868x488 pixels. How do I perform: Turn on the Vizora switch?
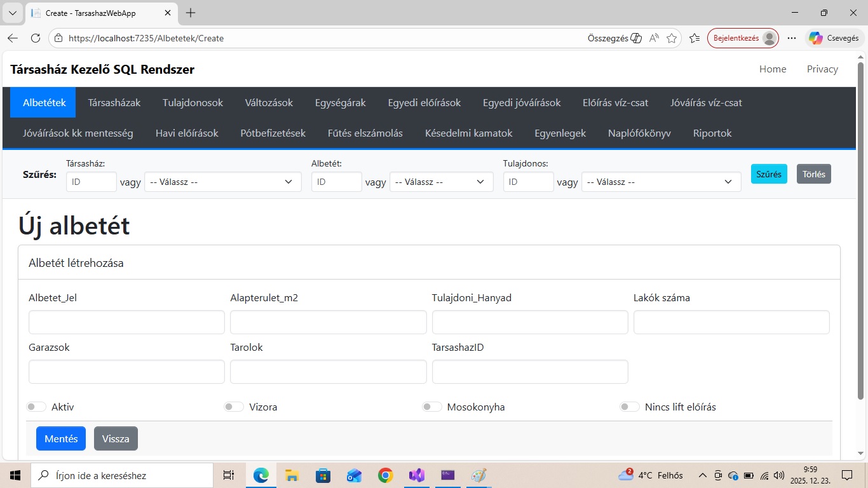click(x=234, y=407)
